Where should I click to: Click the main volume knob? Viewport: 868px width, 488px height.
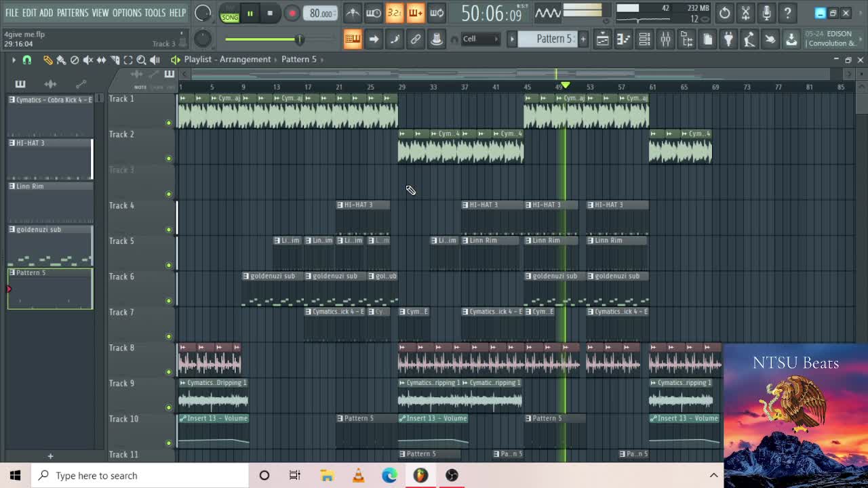click(x=202, y=13)
